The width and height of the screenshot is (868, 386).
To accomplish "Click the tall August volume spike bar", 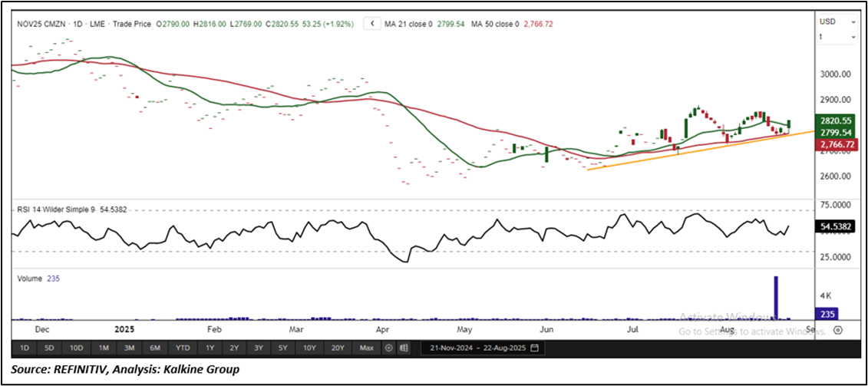I will pyautogui.click(x=776, y=298).
